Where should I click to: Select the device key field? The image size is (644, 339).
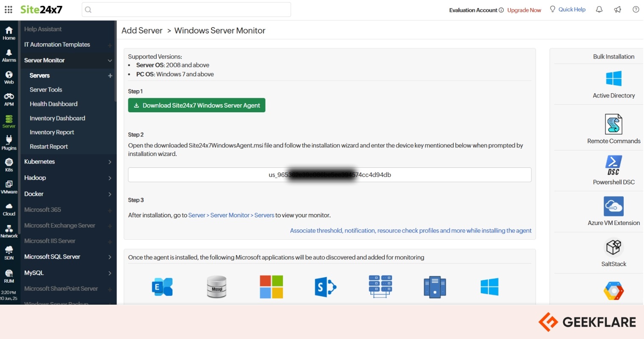click(x=330, y=175)
